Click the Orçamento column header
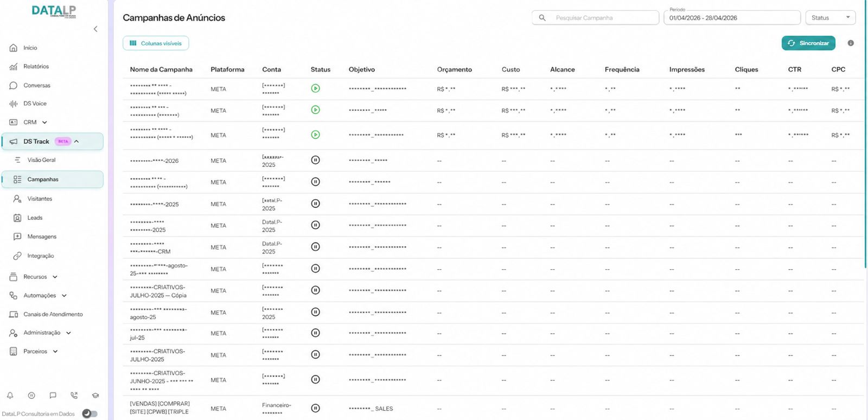 click(455, 69)
